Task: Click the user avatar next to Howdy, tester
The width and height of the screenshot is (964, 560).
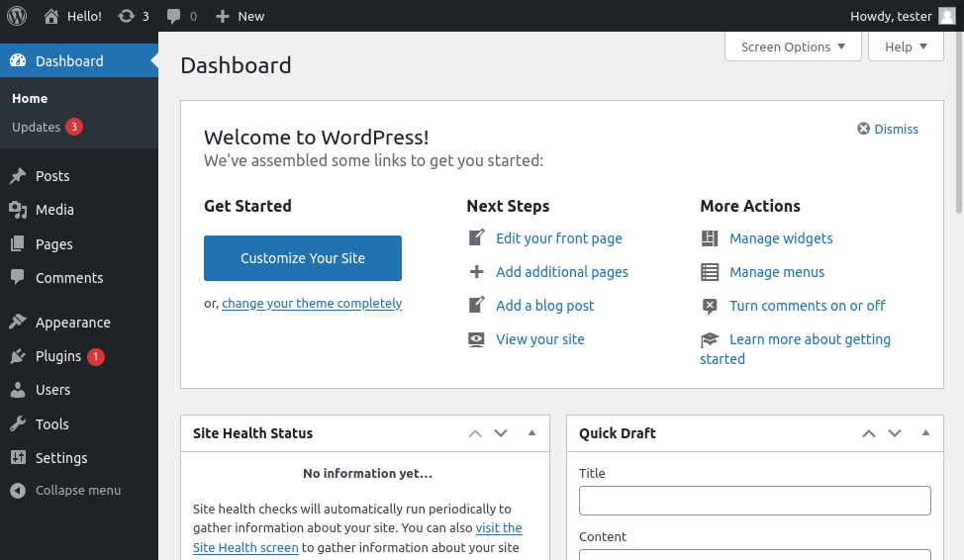Action: click(x=946, y=16)
